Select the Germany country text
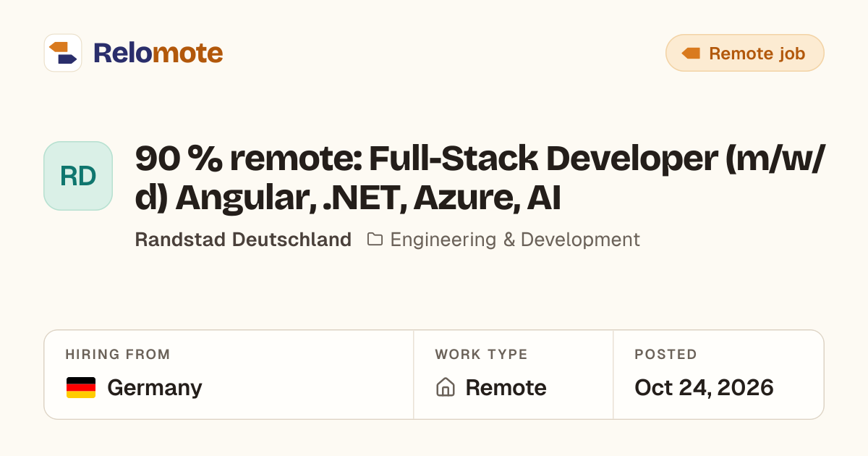This screenshot has width=868, height=456. pyautogui.click(x=155, y=388)
